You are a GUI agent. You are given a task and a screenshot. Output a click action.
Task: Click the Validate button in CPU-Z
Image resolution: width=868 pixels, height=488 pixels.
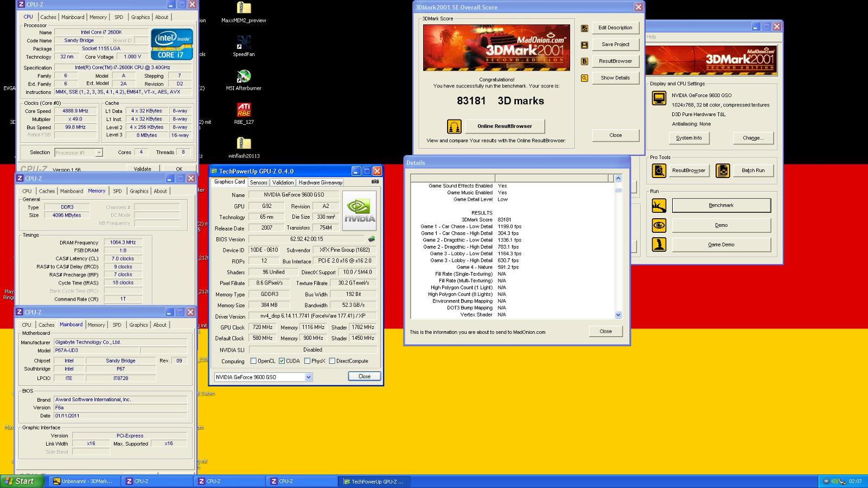point(142,169)
